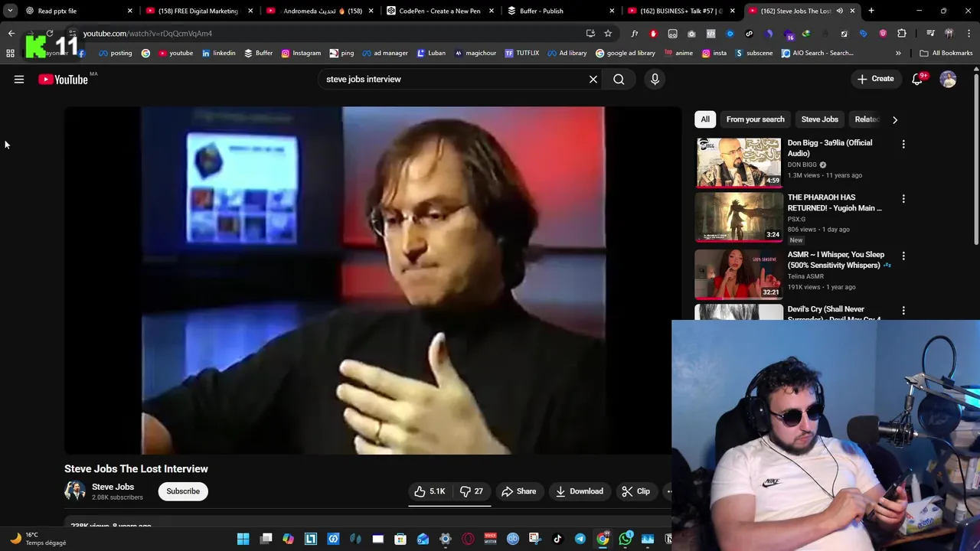The width and height of the screenshot is (980, 551).
Task: Bookmark this page with the star
Action: tap(608, 34)
